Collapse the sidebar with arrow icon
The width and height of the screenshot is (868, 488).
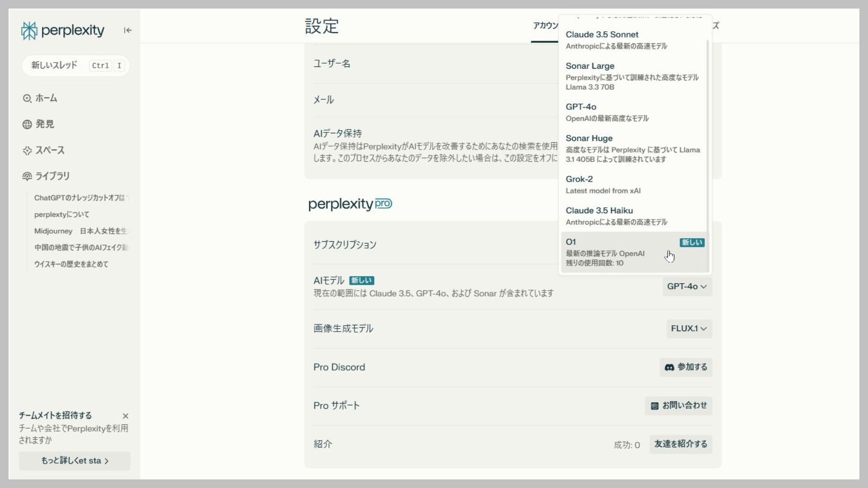(128, 30)
